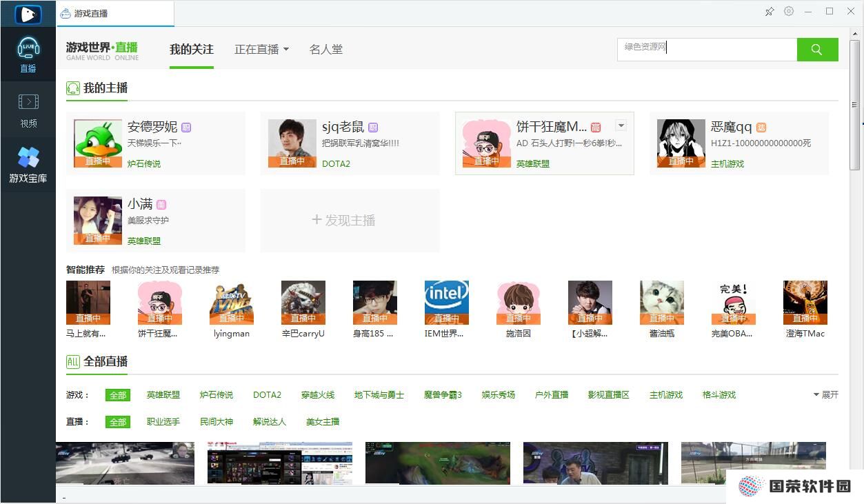This screenshot has width=864, height=504.
Task: Open recommended 马上就有 avatar
Action: coord(88,303)
